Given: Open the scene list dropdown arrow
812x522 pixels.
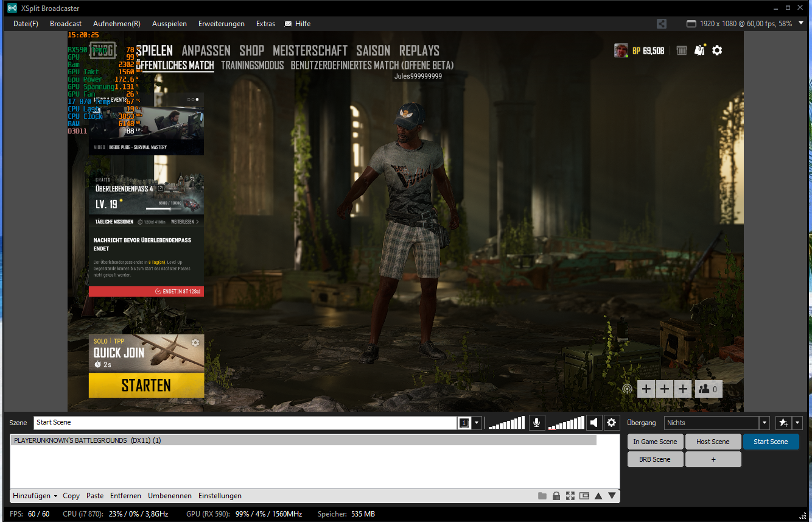Looking at the screenshot, I should point(477,423).
